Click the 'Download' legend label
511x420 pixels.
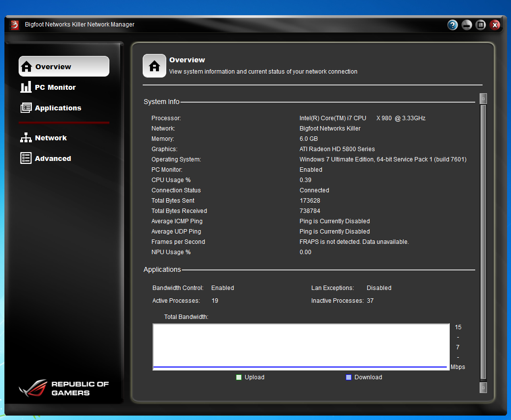coord(368,377)
